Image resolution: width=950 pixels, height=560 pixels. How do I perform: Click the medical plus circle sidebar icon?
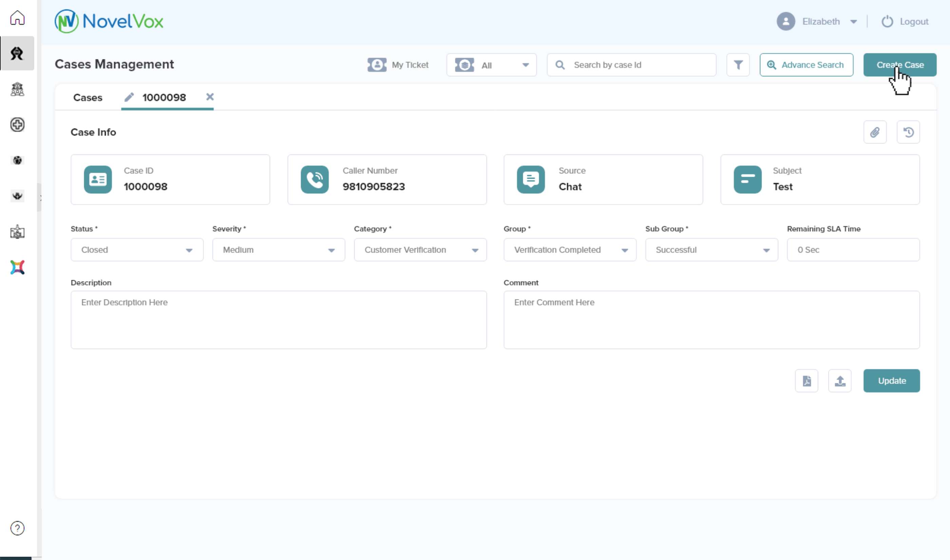(x=17, y=124)
